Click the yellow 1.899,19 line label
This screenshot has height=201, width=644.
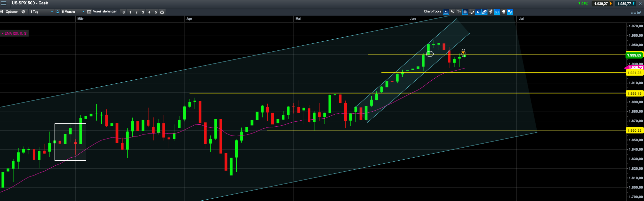coord(635,93)
